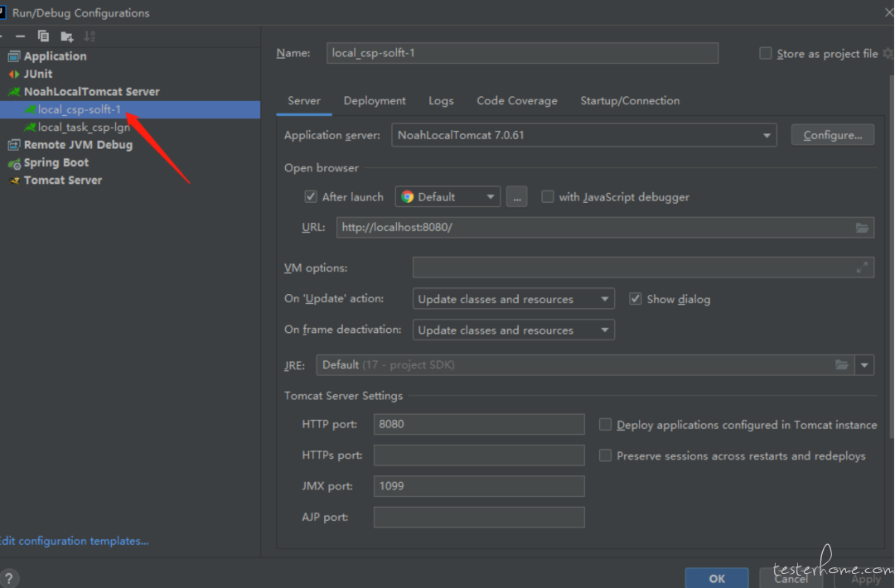This screenshot has height=588, width=895.
Task: Click the VM options input field
Action: coord(643,267)
